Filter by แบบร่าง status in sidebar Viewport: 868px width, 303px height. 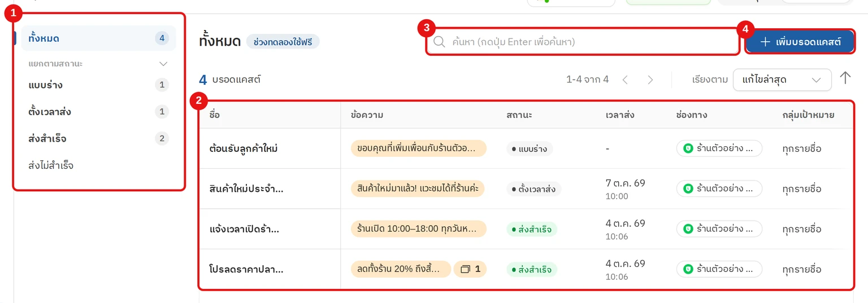pos(98,85)
